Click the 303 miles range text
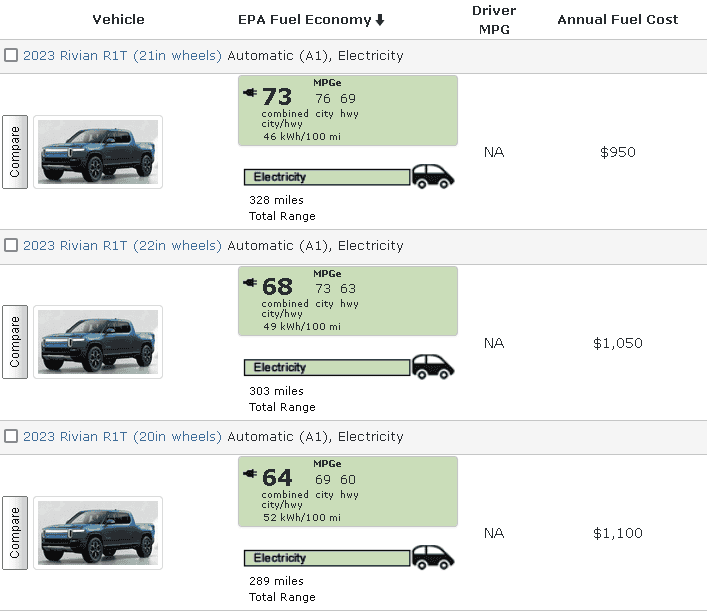725x614 pixels. 276,391
